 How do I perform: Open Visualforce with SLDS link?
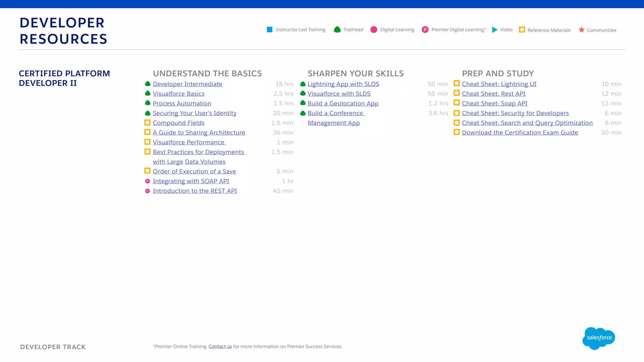tap(339, 94)
